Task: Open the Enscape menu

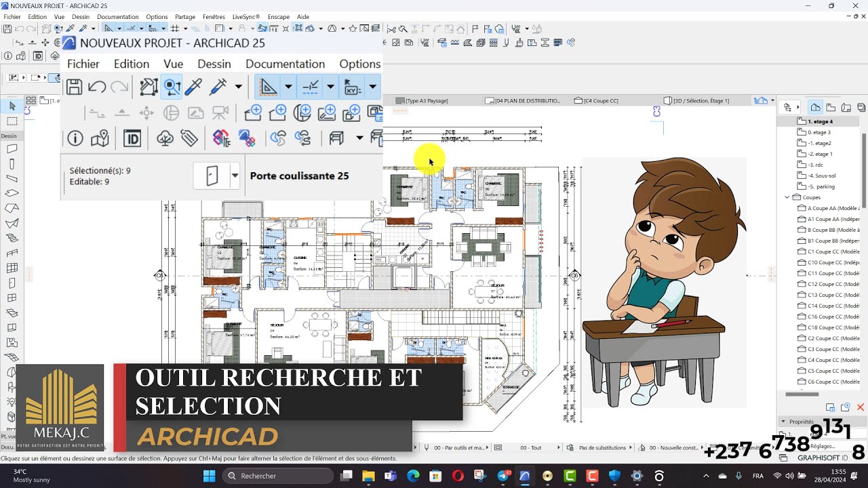Action: 279,16
